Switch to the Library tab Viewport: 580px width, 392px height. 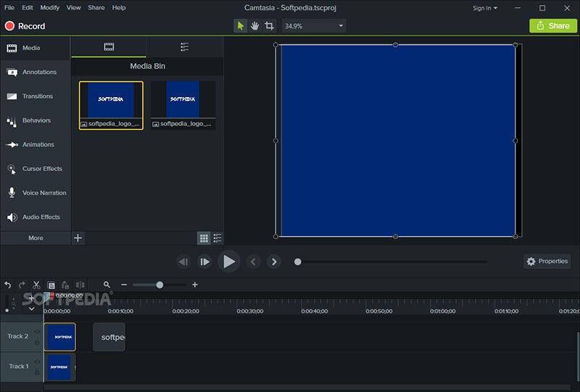pos(184,47)
